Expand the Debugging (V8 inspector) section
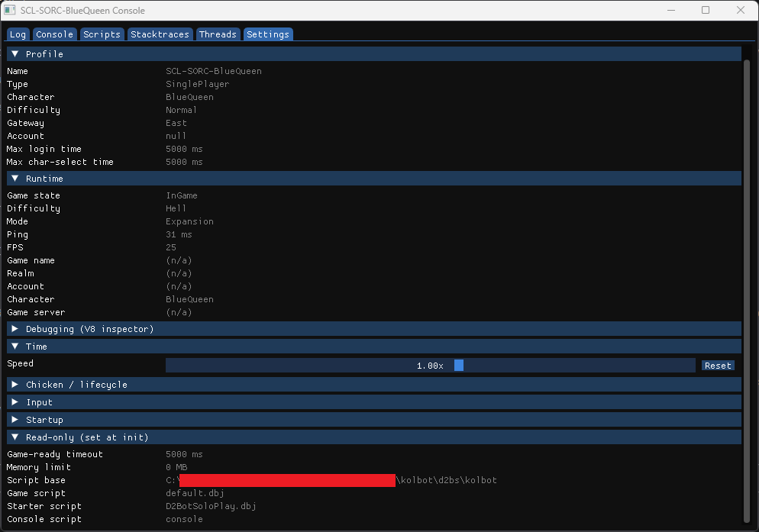759x532 pixels. pyautogui.click(x=373, y=329)
